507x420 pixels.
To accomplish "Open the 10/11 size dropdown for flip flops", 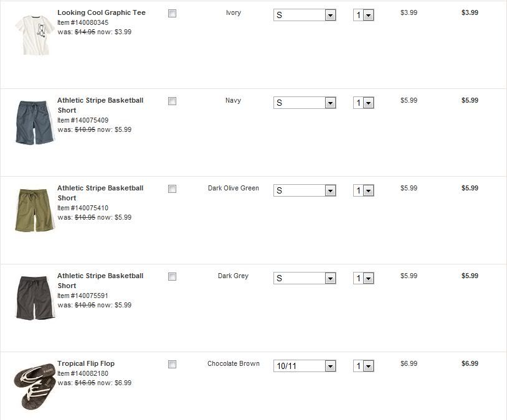I will 305,366.
